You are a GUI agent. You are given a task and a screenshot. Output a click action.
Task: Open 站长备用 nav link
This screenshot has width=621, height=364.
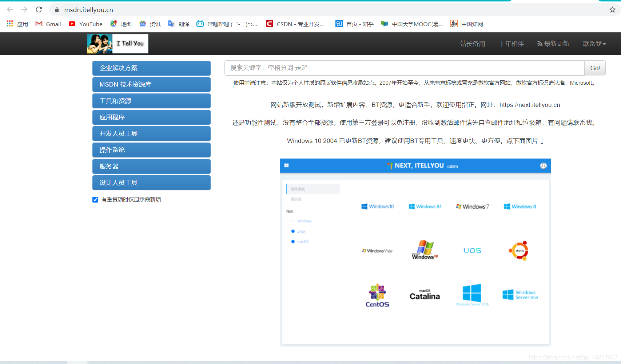point(472,44)
